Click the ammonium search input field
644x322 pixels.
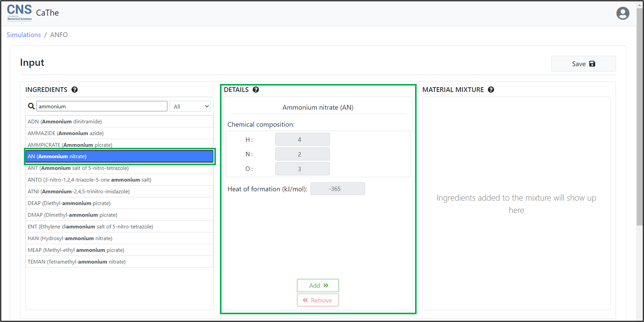102,106
